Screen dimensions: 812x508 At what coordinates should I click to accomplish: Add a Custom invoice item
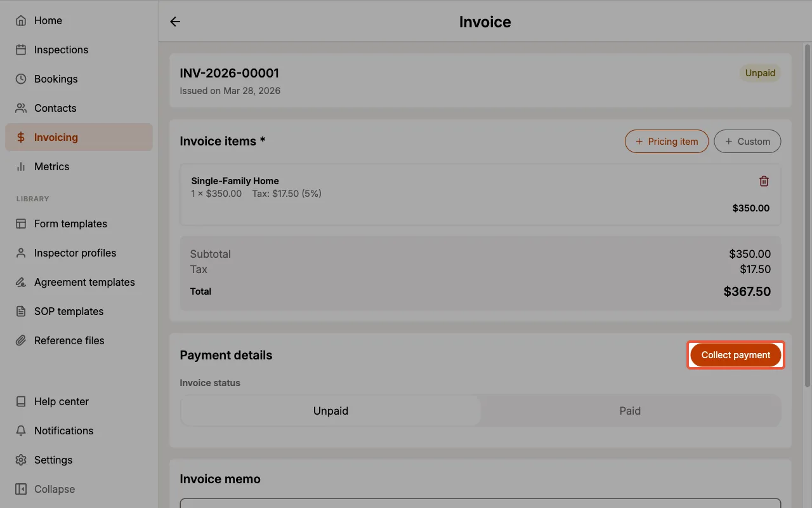pos(747,142)
